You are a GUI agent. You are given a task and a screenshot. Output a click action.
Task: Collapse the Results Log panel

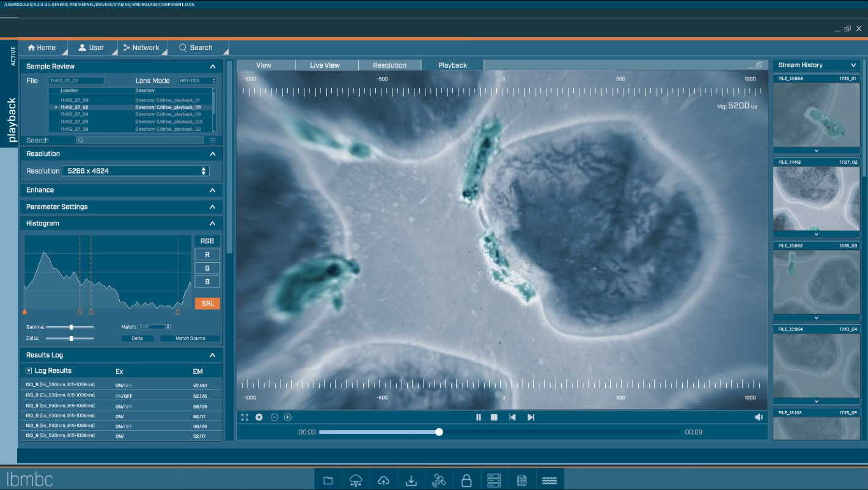(x=213, y=355)
